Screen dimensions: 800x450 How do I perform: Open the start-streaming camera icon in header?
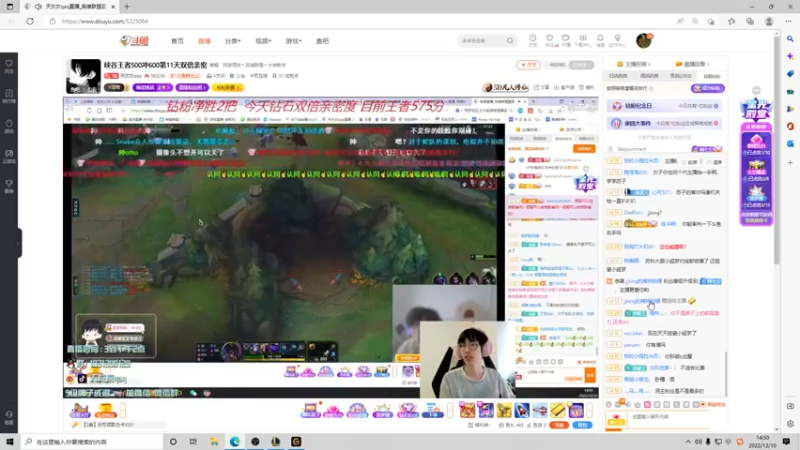[x=566, y=40]
